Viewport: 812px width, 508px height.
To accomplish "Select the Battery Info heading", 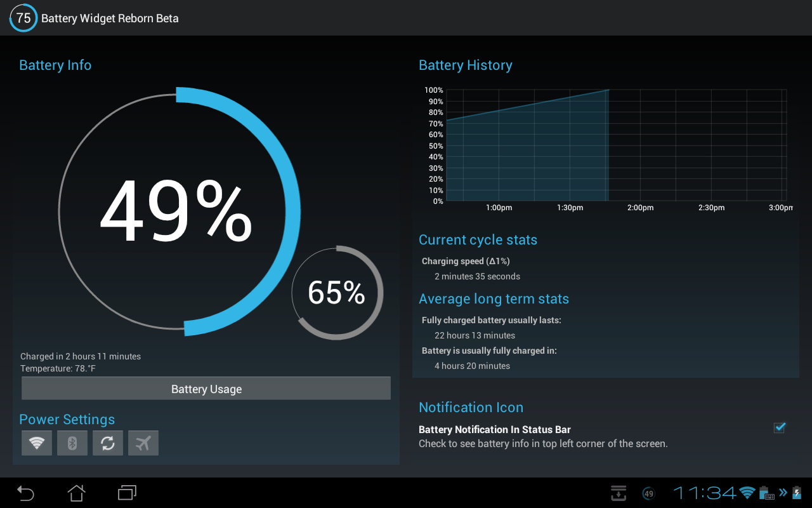I will coord(55,65).
